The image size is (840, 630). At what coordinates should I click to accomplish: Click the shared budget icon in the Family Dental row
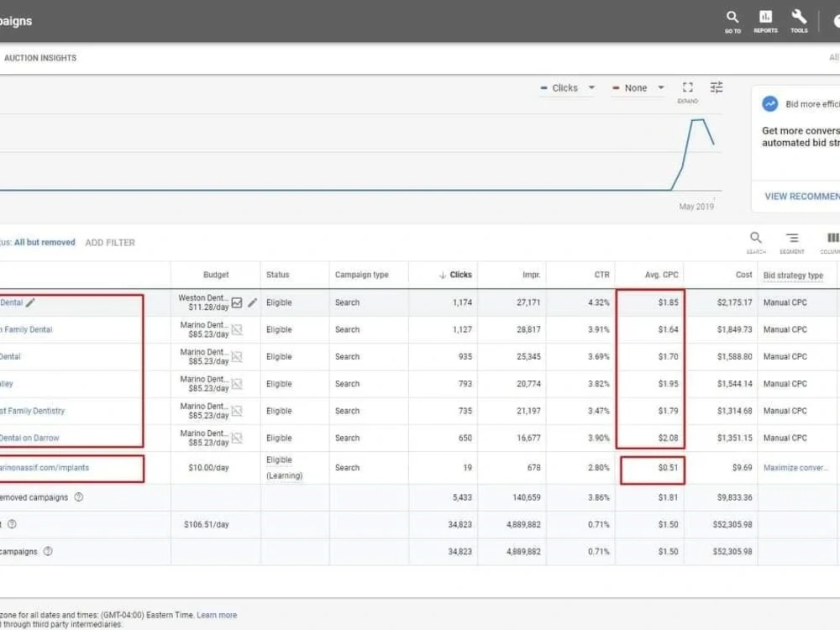237,329
